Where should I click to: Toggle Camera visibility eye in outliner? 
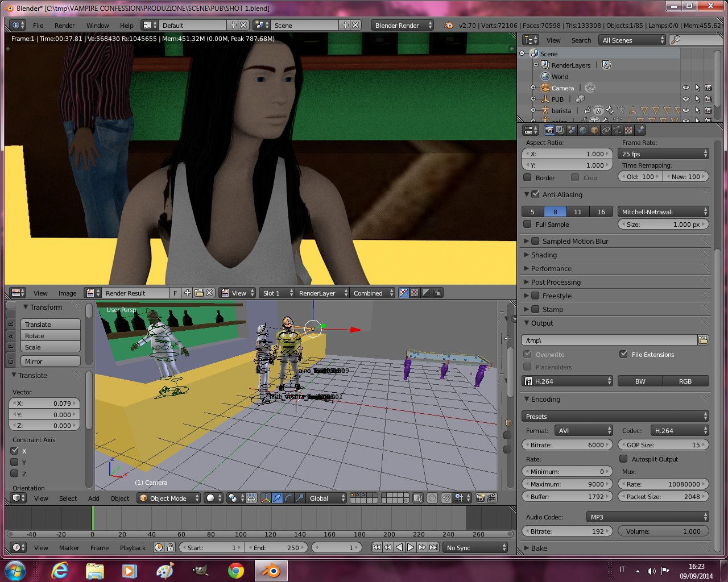click(x=685, y=88)
